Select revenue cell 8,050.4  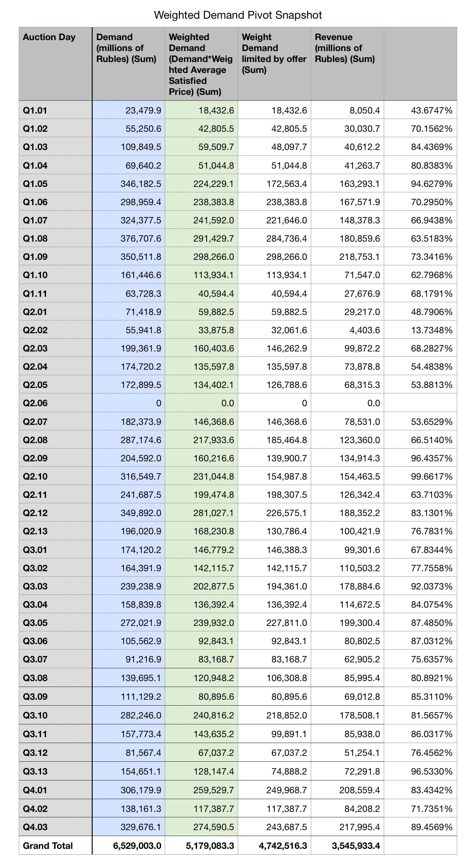[x=348, y=110]
